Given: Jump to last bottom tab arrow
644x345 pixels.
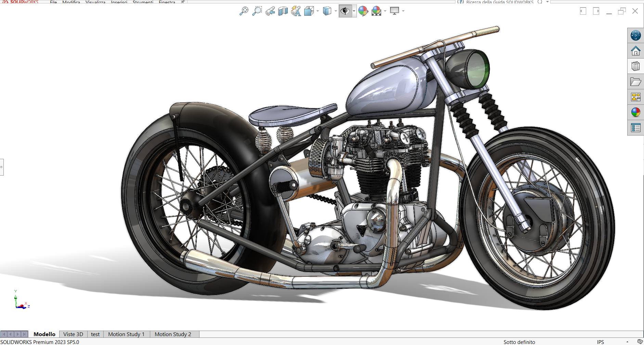Looking at the screenshot, I should click(x=24, y=334).
